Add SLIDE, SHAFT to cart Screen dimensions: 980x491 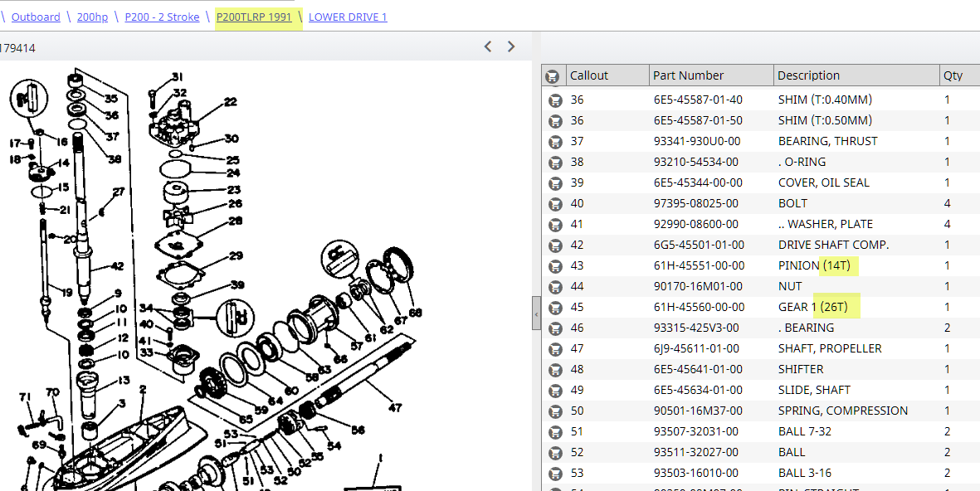point(555,391)
